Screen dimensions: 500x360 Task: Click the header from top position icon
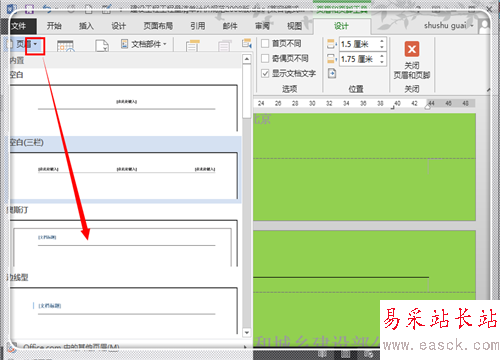[x=331, y=44]
